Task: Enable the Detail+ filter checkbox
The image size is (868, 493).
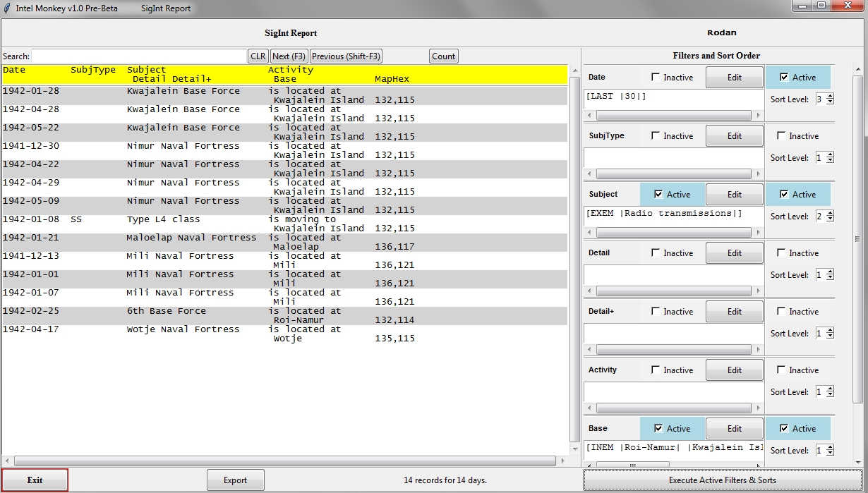Action: pyautogui.click(x=656, y=312)
